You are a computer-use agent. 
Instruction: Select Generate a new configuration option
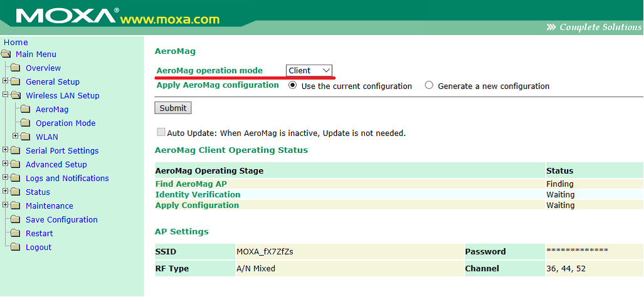(x=429, y=86)
